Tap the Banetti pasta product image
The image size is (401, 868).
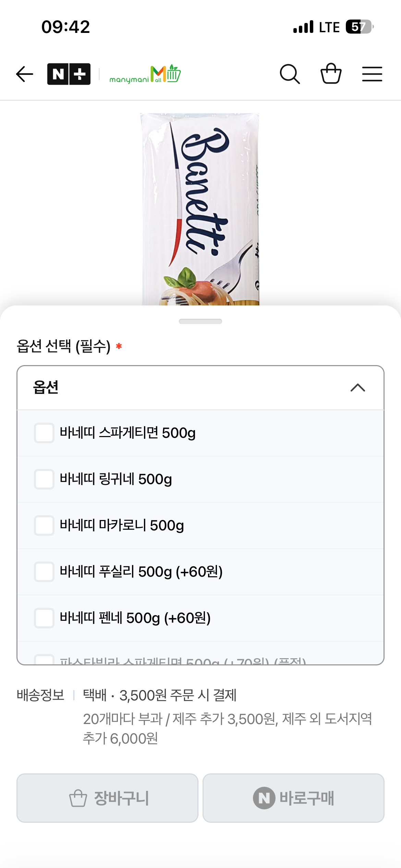coord(200,209)
